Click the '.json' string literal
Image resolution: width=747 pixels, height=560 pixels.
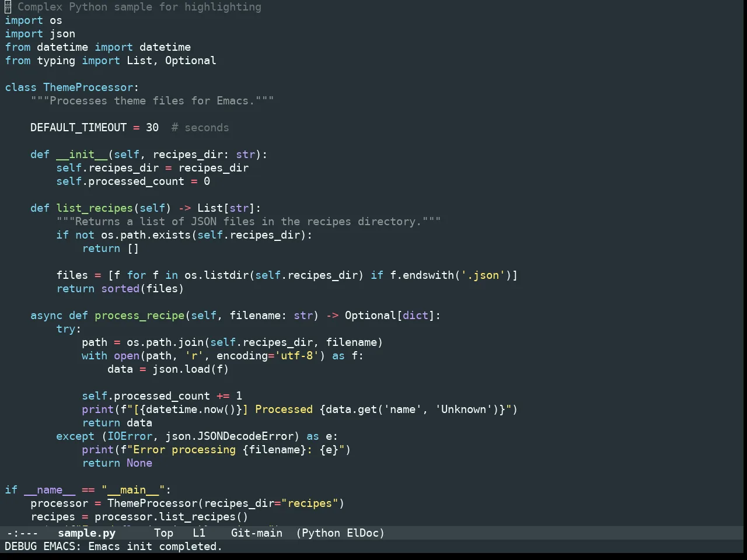pos(483,275)
